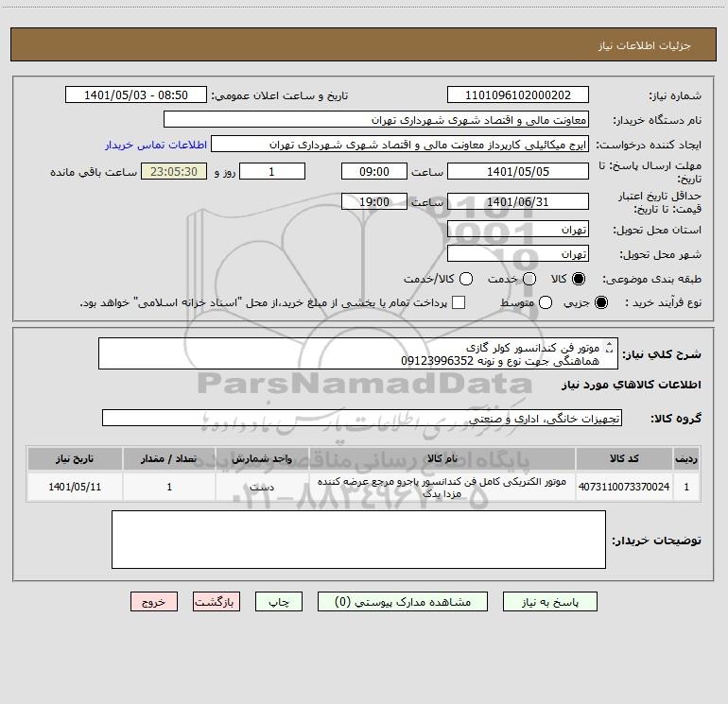Click the unit cell دست
The width and height of the screenshot is (728, 704).
262,487
